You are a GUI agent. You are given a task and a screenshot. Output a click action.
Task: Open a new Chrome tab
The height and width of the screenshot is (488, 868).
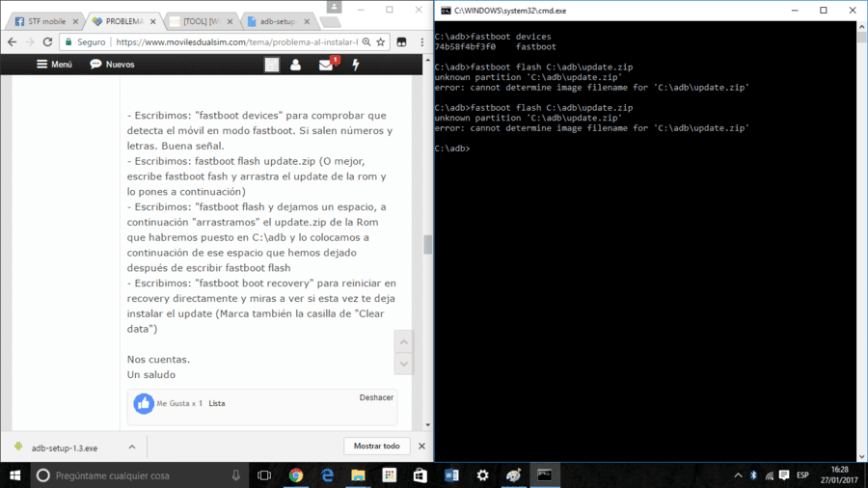click(331, 22)
